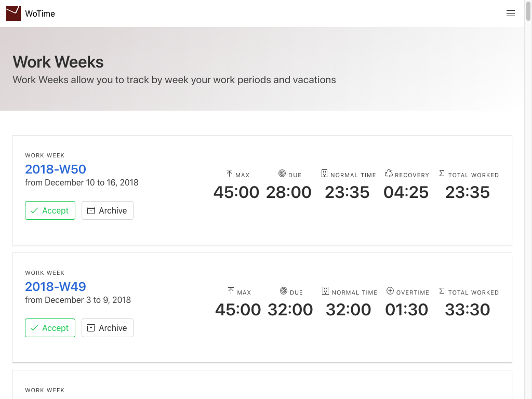Click the Due target icon for W50
Screen dimensions: 532x399
[282, 174]
